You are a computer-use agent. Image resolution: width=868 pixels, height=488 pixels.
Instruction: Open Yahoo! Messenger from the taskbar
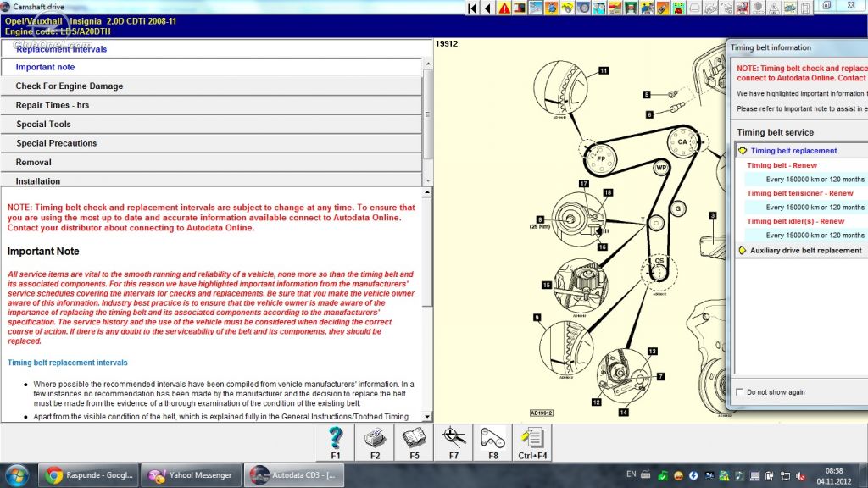pos(192,475)
